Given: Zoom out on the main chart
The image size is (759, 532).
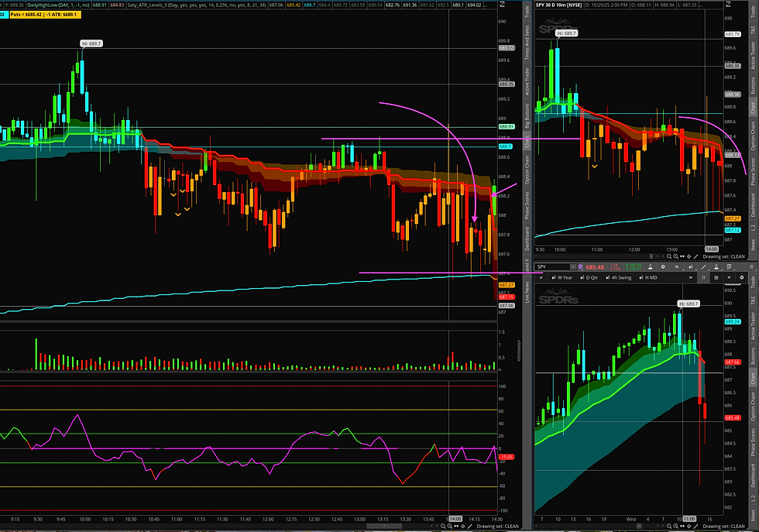Looking at the screenshot, I should (443, 526).
